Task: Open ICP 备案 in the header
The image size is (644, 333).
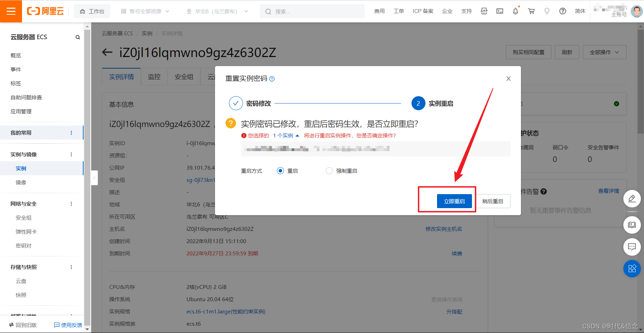Action: (423, 11)
